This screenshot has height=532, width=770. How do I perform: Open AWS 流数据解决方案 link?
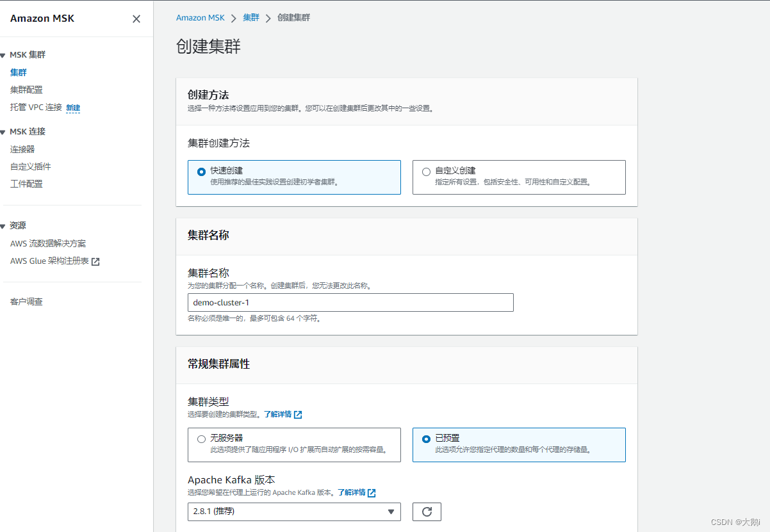pyautogui.click(x=48, y=243)
